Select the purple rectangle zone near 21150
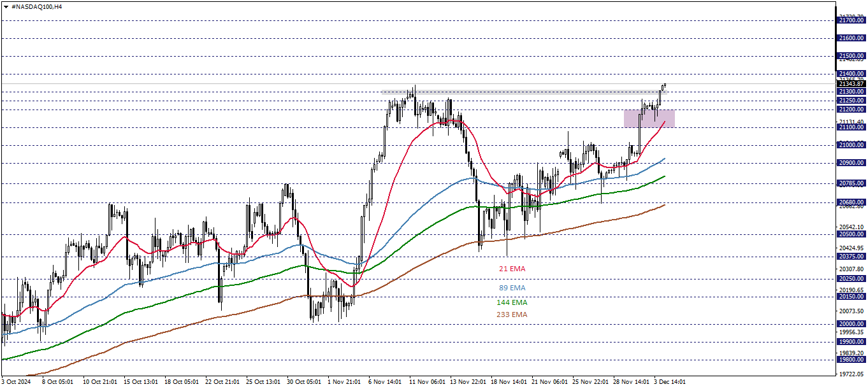The image size is (868, 389). pyautogui.click(x=649, y=118)
